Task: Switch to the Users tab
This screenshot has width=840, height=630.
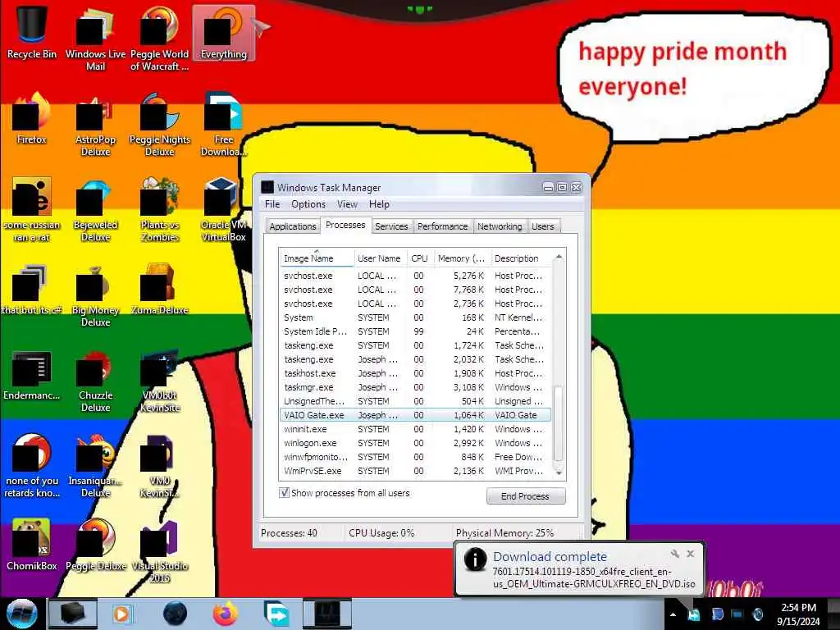Action: pos(543,226)
